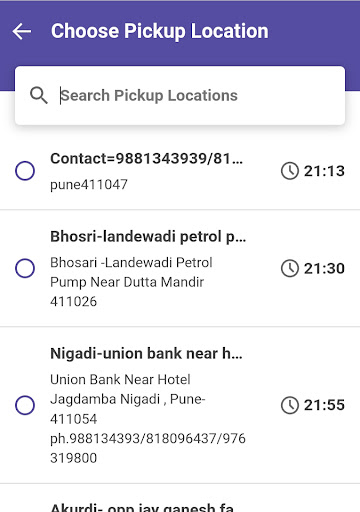Tap the clock icon beside 21:13
Image resolution: width=360 pixels, height=512 pixels.
[x=290, y=171]
